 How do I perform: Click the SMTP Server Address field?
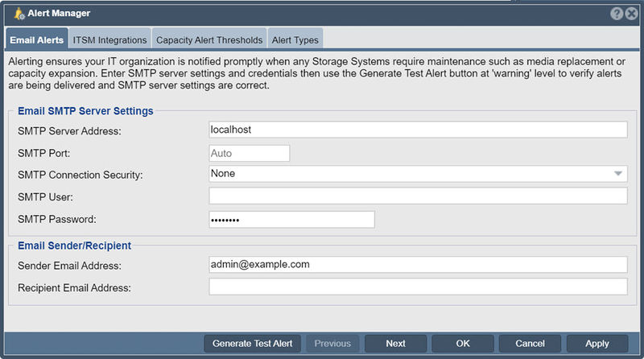coord(418,130)
